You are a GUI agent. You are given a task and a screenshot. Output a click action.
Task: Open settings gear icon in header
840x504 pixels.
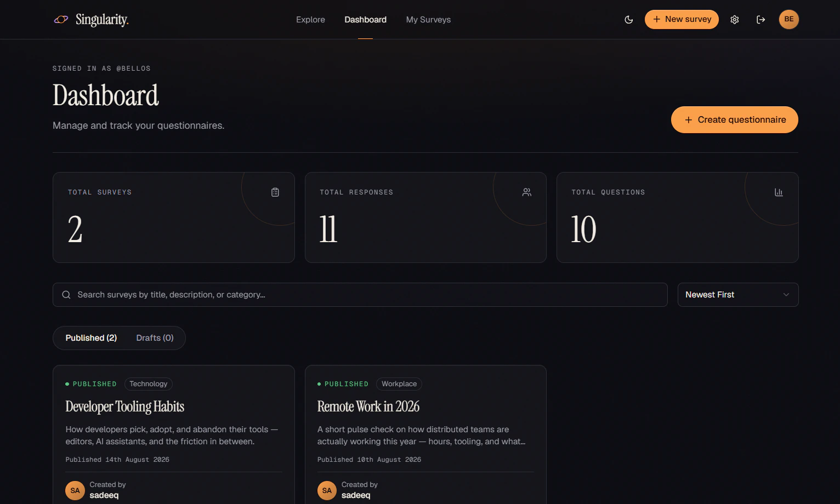pos(735,20)
